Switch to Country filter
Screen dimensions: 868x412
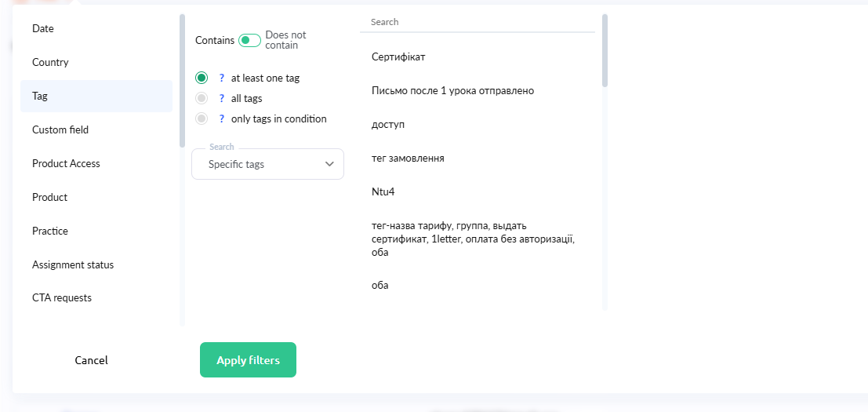click(x=50, y=62)
